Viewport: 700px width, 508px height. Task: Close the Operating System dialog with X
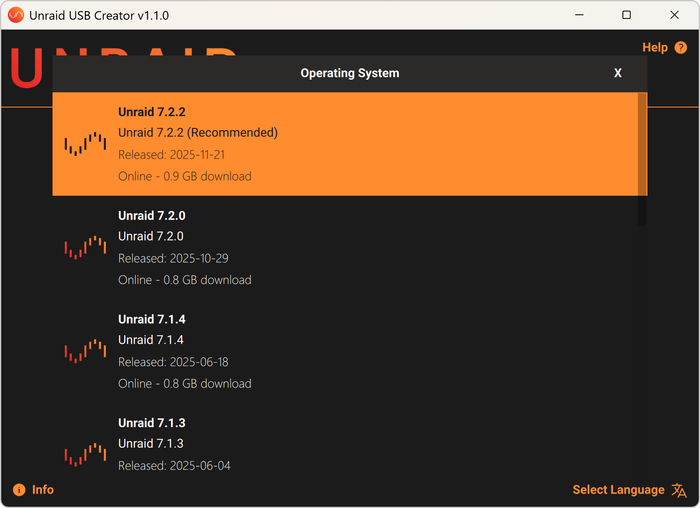(618, 73)
